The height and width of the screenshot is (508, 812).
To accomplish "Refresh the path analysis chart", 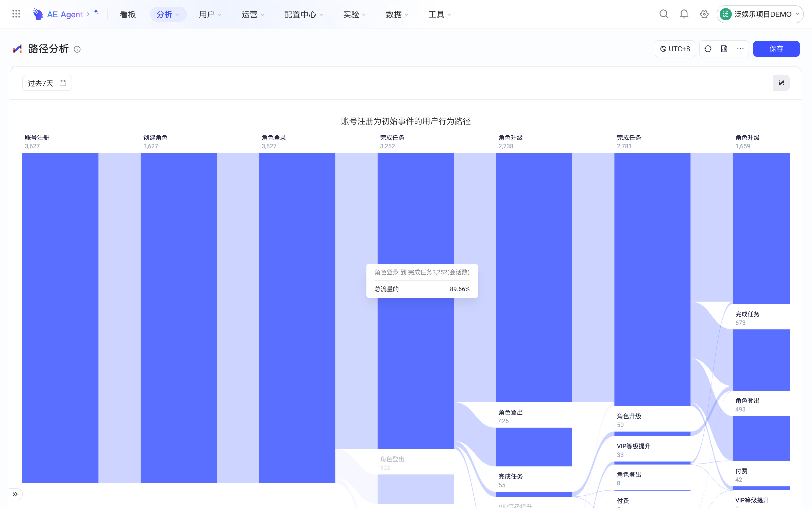I will 708,49.
